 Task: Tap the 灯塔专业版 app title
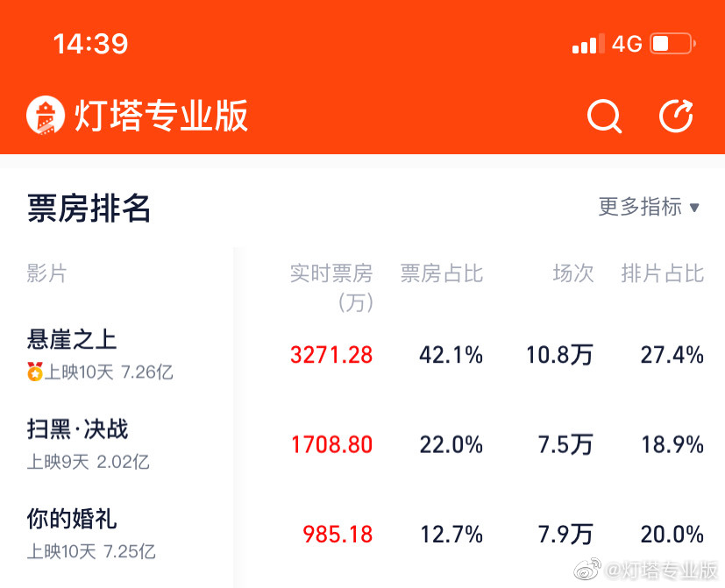pos(160,116)
